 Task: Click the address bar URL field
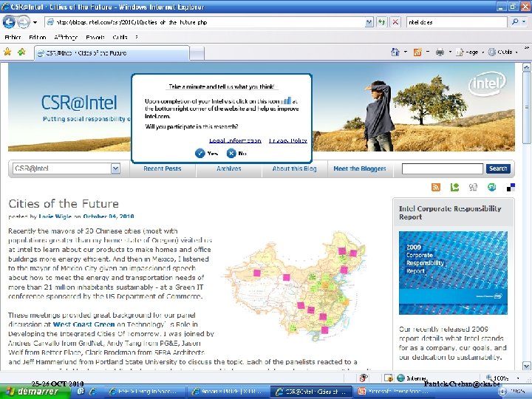(204, 22)
